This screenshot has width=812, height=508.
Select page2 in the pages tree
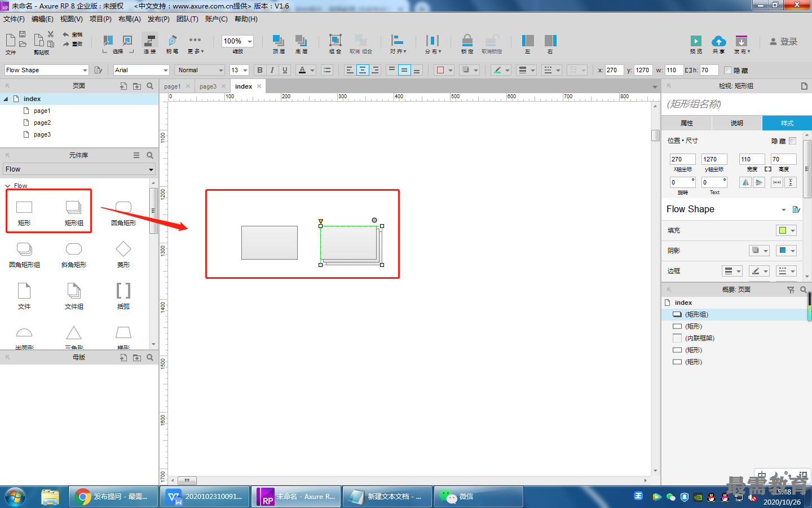pos(42,122)
